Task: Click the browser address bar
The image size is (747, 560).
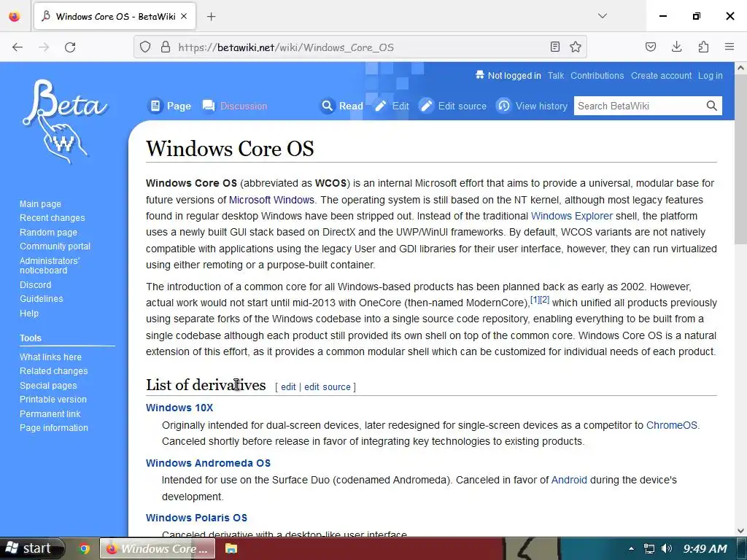Action: click(x=360, y=47)
